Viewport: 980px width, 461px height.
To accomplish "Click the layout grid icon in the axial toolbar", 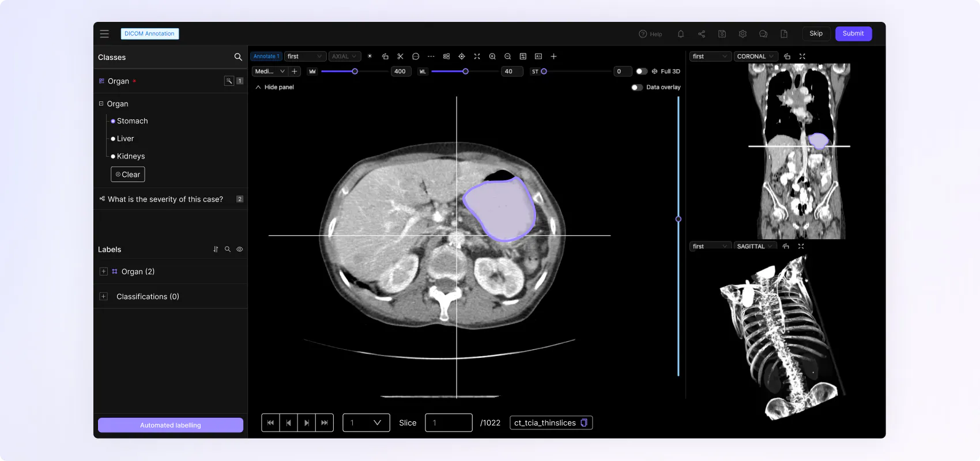I will coord(446,56).
